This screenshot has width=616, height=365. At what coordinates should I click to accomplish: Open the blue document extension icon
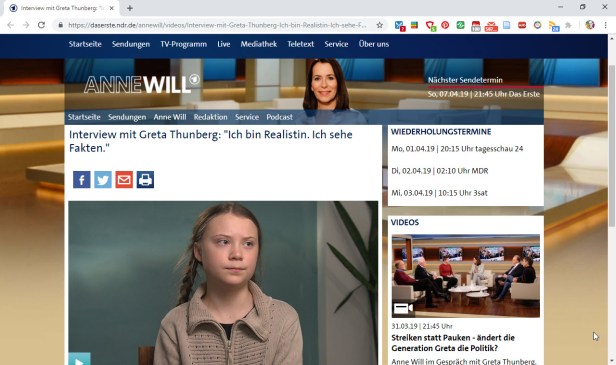(x=507, y=25)
